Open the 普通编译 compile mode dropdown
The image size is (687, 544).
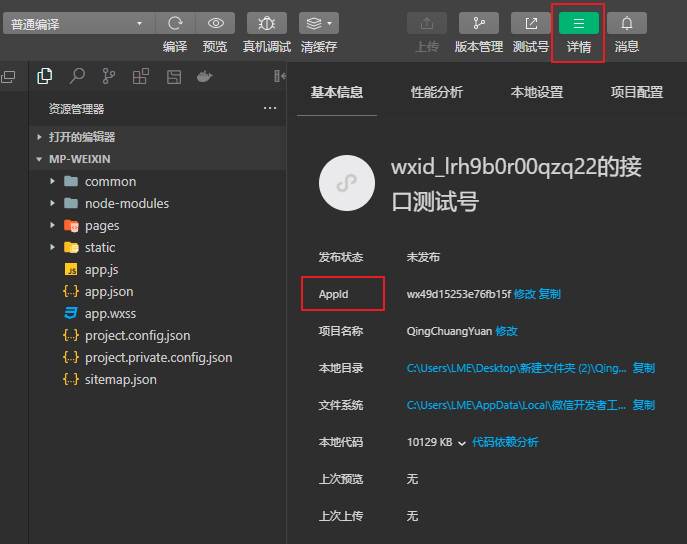[79, 23]
